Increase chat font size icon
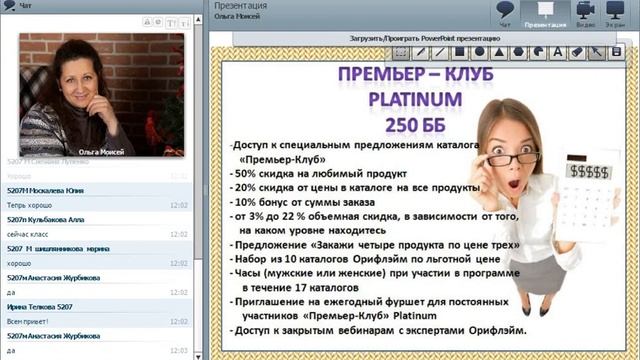640x360 pixels. pyautogui.click(x=171, y=23)
